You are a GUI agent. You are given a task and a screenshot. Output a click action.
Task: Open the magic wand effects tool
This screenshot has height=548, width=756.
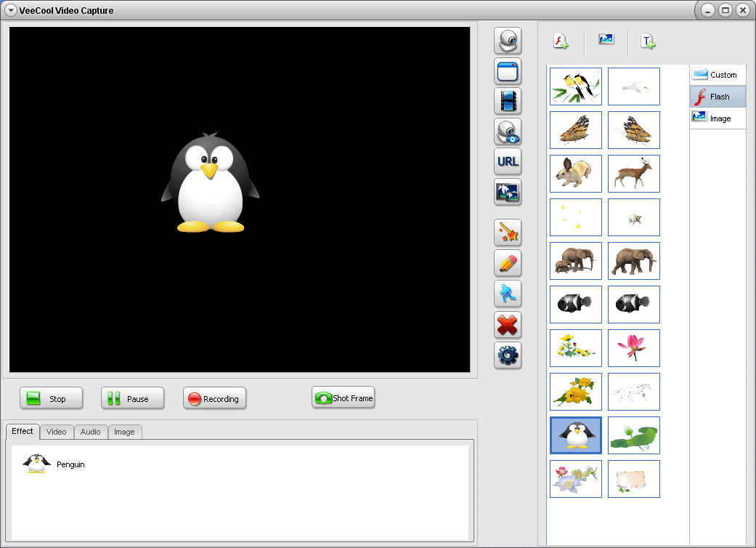click(508, 233)
